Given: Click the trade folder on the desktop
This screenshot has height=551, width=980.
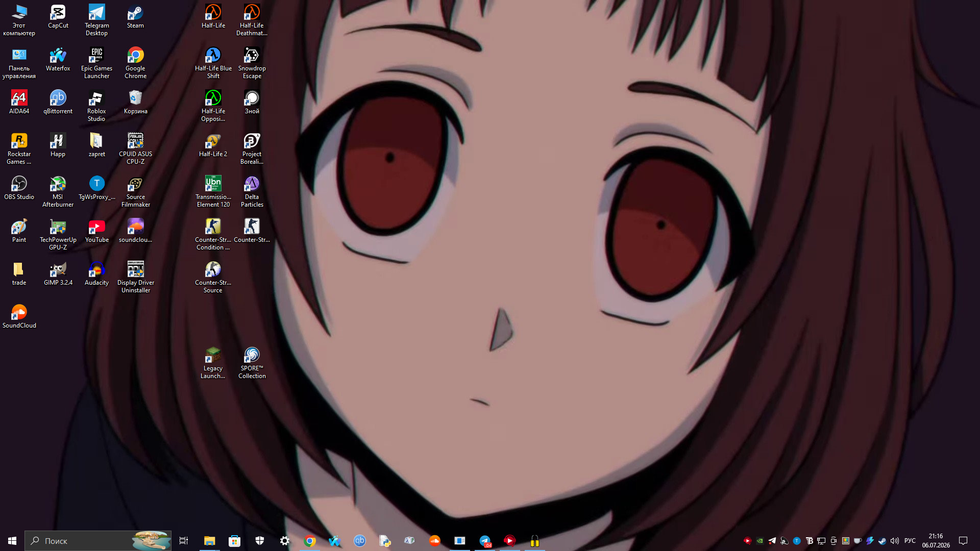Looking at the screenshot, I should (19, 274).
